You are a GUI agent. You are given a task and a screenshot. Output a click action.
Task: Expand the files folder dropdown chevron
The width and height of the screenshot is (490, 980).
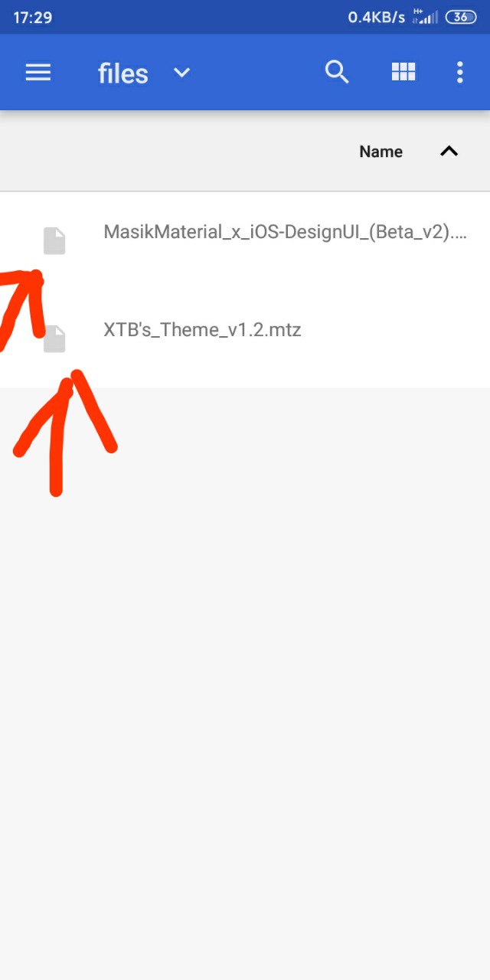pyautogui.click(x=181, y=73)
